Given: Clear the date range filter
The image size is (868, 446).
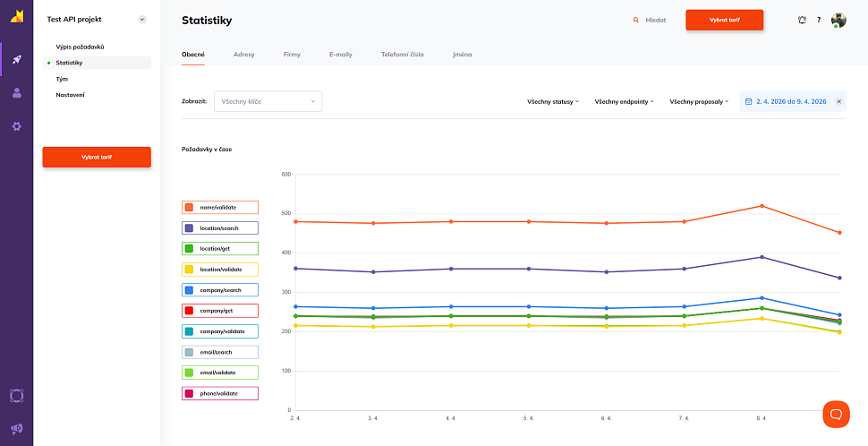Looking at the screenshot, I should (838, 101).
